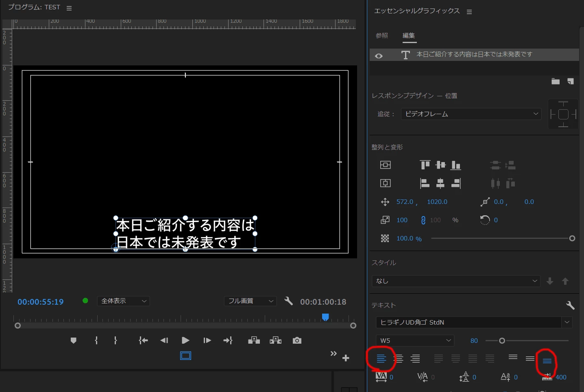Align the layer to the bottom edge
This screenshot has height=392, width=584.
coord(456,165)
